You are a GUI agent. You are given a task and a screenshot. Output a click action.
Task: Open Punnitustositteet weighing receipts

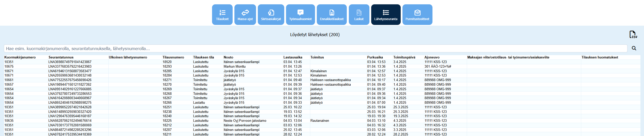(417, 15)
